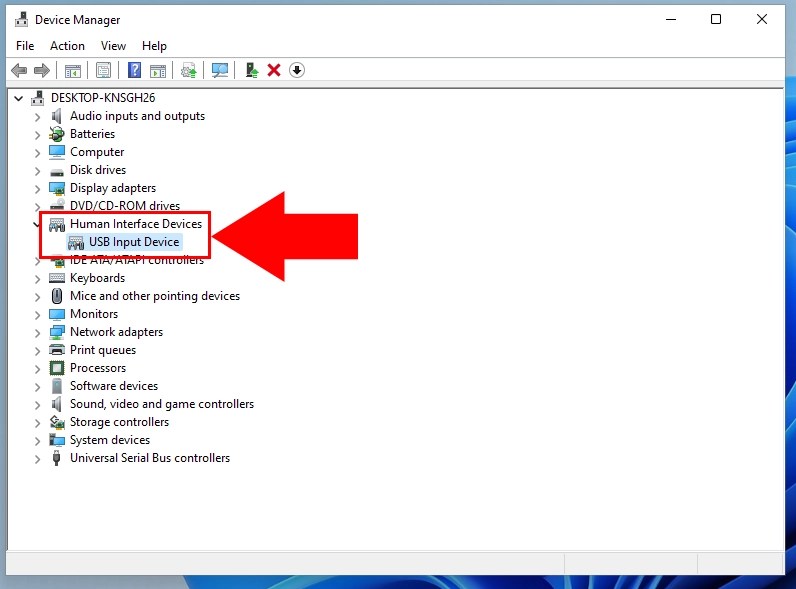
Task: Select the System devices label
Action: [x=110, y=440]
